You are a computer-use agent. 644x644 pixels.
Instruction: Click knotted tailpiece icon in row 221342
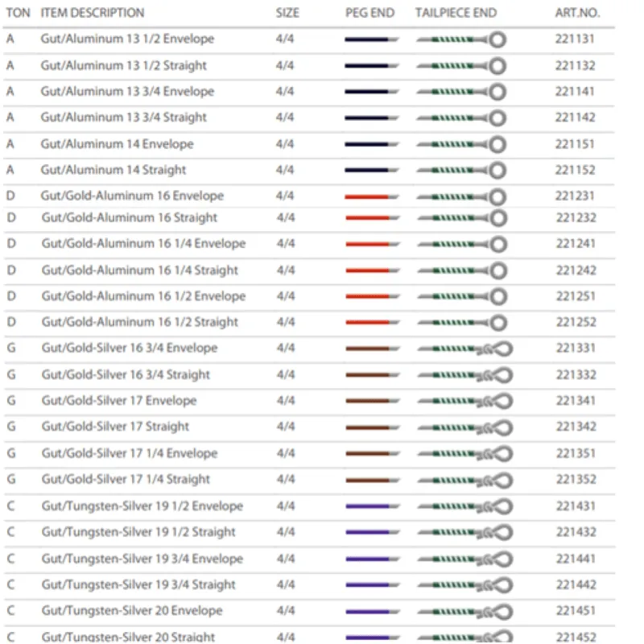click(x=464, y=427)
